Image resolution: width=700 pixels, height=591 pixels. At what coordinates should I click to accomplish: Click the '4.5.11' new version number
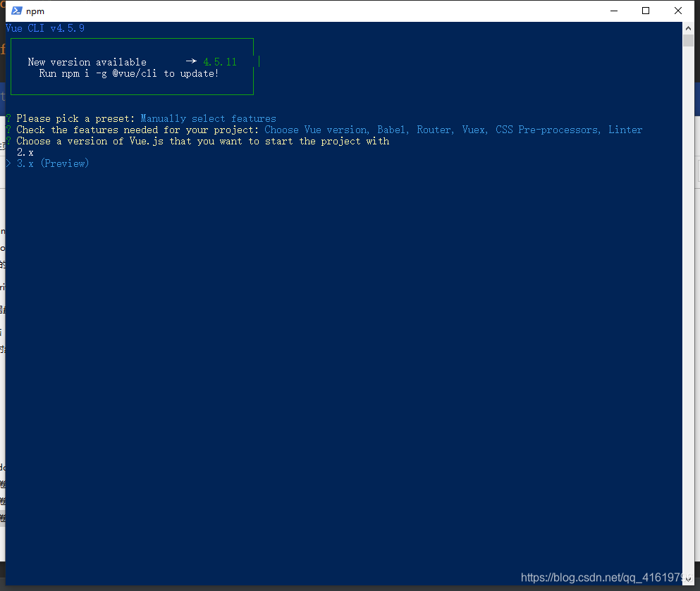(220, 62)
